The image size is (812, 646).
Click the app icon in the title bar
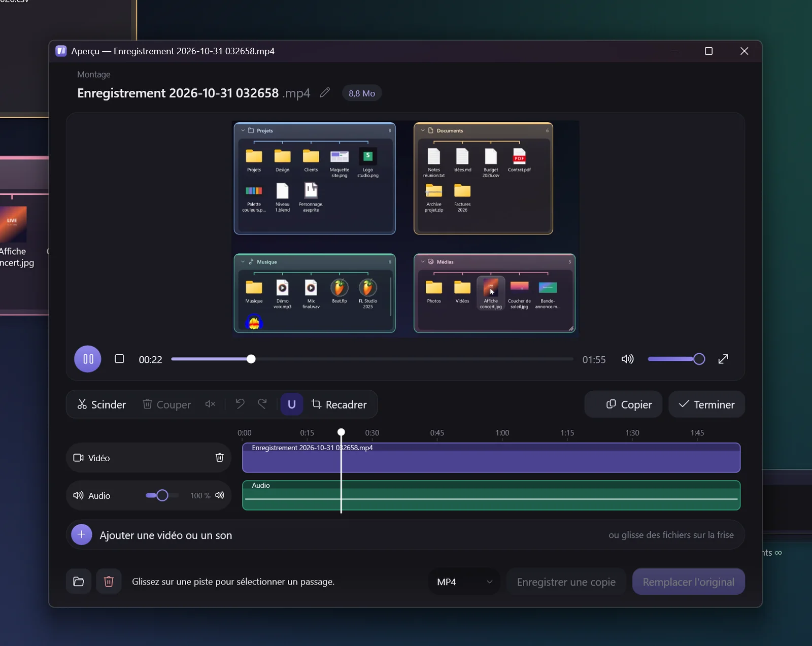61,51
